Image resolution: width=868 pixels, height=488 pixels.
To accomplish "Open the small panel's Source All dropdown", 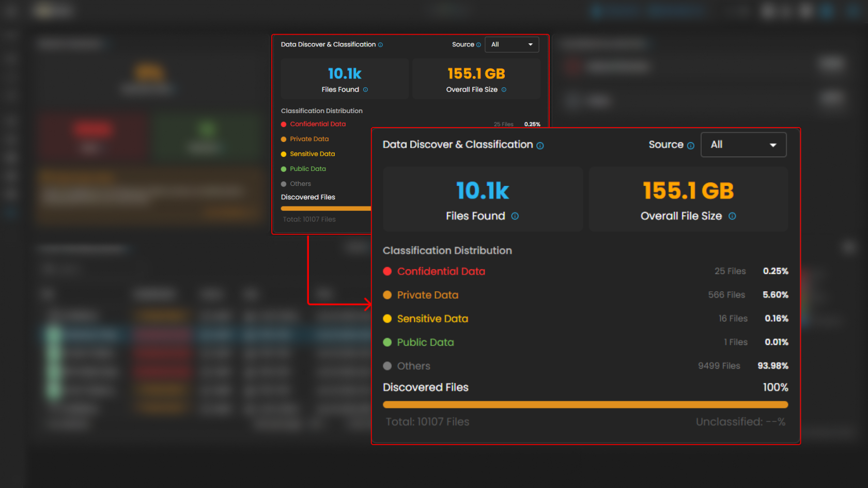I will [511, 44].
